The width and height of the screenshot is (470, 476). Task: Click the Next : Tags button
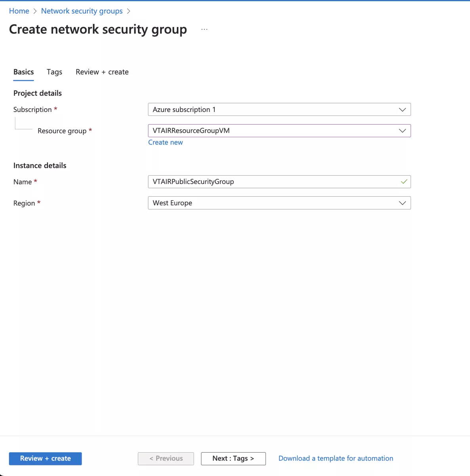pyautogui.click(x=233, y=459)
